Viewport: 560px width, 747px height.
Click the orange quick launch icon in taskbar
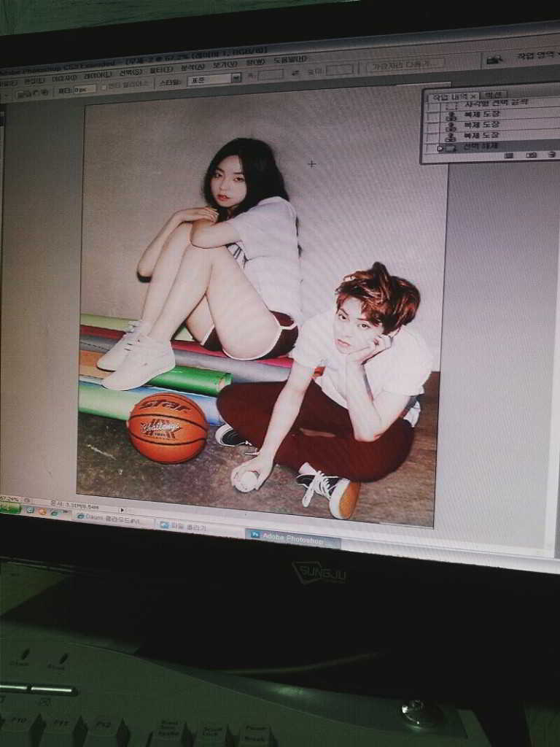click(42, 511)
